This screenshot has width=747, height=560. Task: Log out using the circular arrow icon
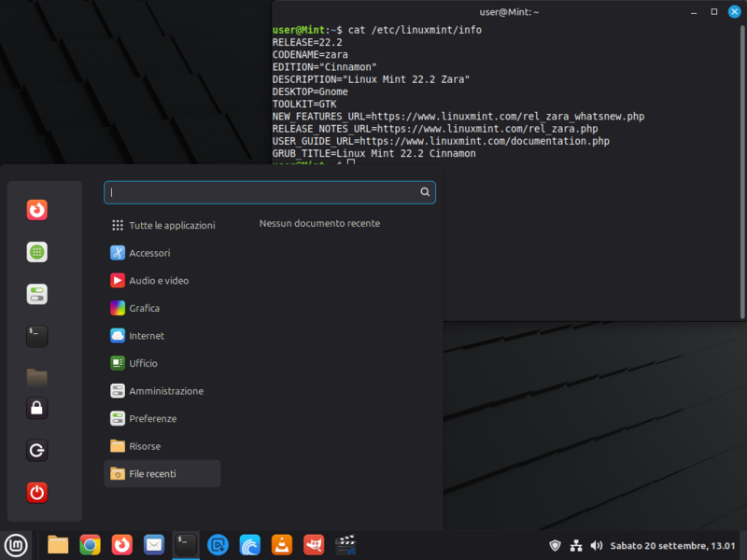36,451
